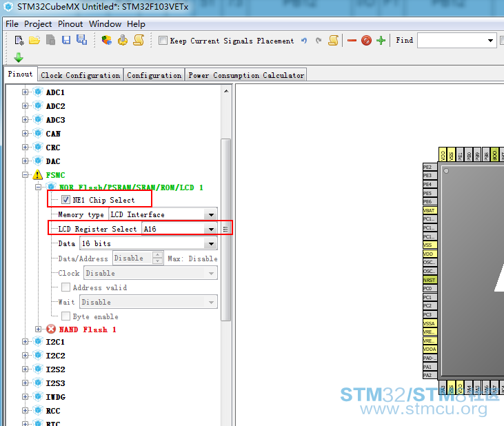The width and height of the screenshot is (504, 426).
Task: Click the cube icon beside NOR Flash/PSRAM entry
Action: tap(51, 187)
